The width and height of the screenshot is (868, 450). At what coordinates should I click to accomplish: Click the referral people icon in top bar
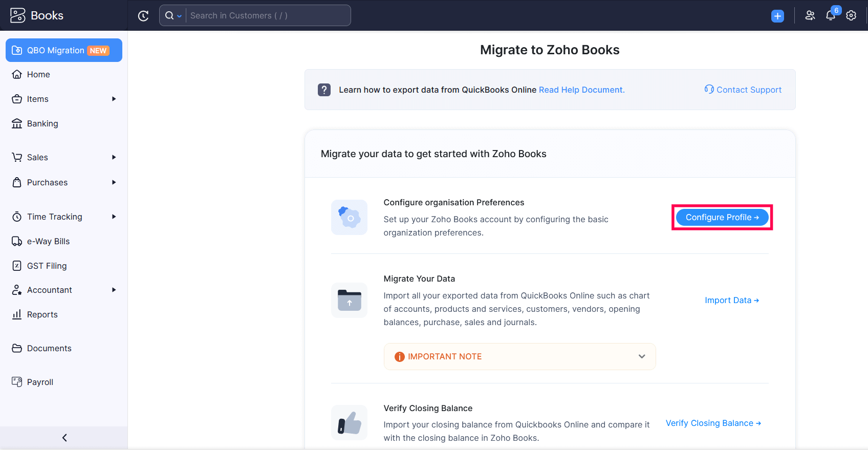pyautogui.click(x=810, y=16)
